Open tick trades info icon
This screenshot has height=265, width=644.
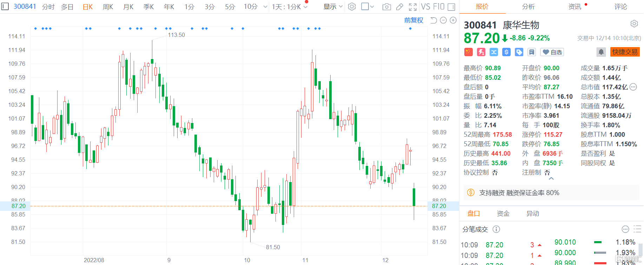coord(496,229)
